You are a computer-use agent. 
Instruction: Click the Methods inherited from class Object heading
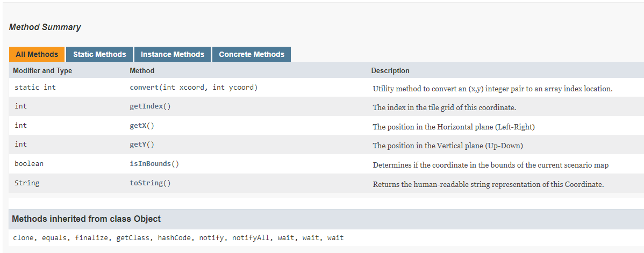(86, 219)
